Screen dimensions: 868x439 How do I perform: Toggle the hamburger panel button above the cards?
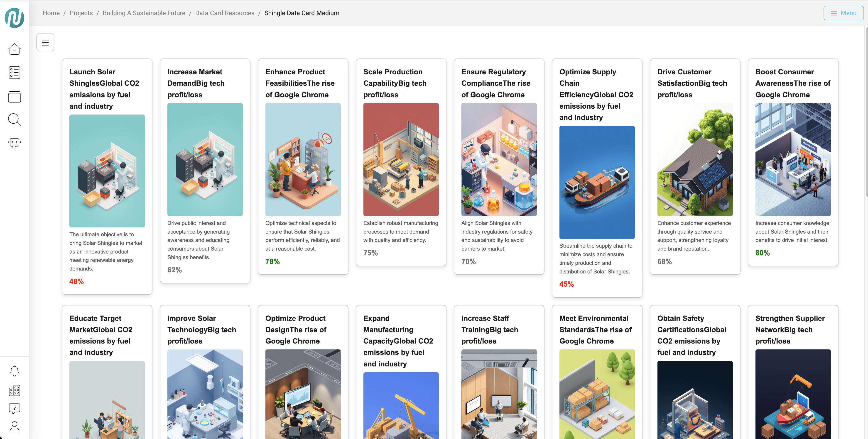45,42
